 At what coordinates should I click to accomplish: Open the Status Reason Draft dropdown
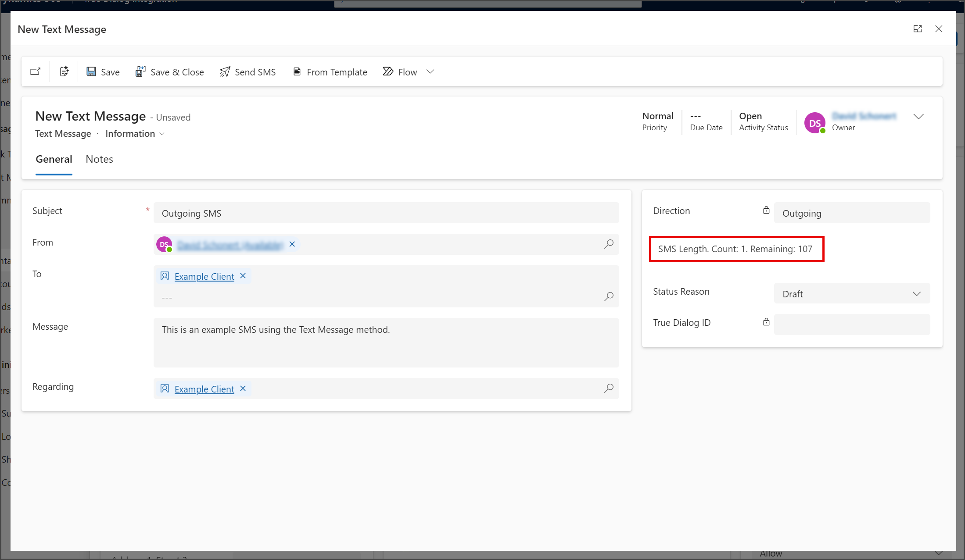point(852,294)
